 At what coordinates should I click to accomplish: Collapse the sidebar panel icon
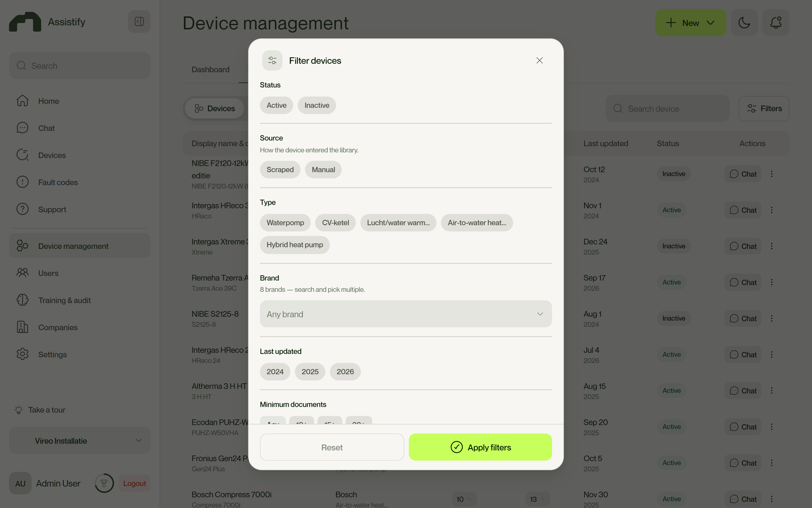pos(139,21)
